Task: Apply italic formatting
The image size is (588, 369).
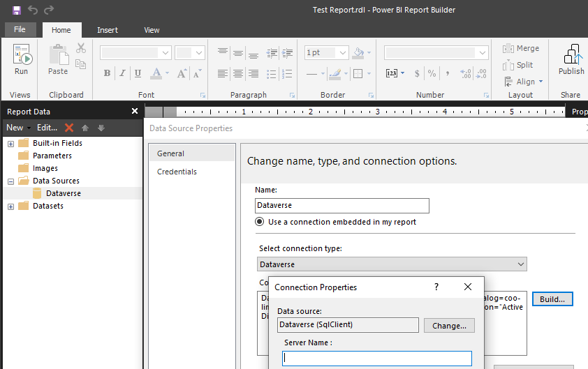Action: click(122, 73)
